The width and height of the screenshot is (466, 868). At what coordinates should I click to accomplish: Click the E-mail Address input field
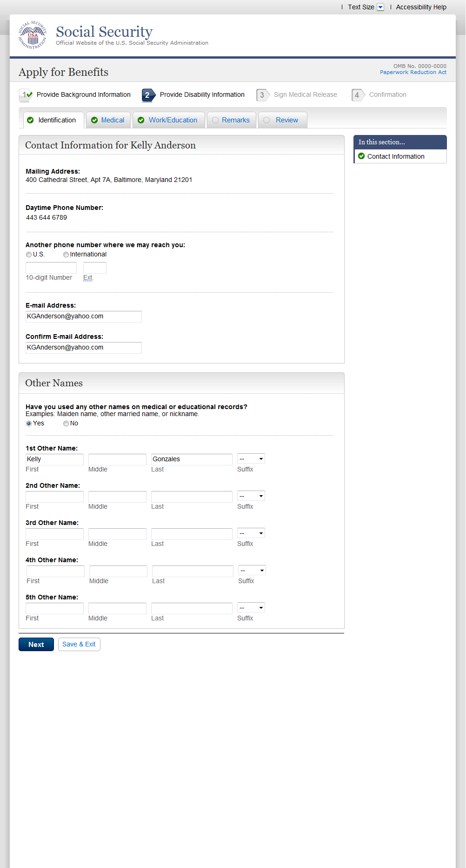pos(84,316)
